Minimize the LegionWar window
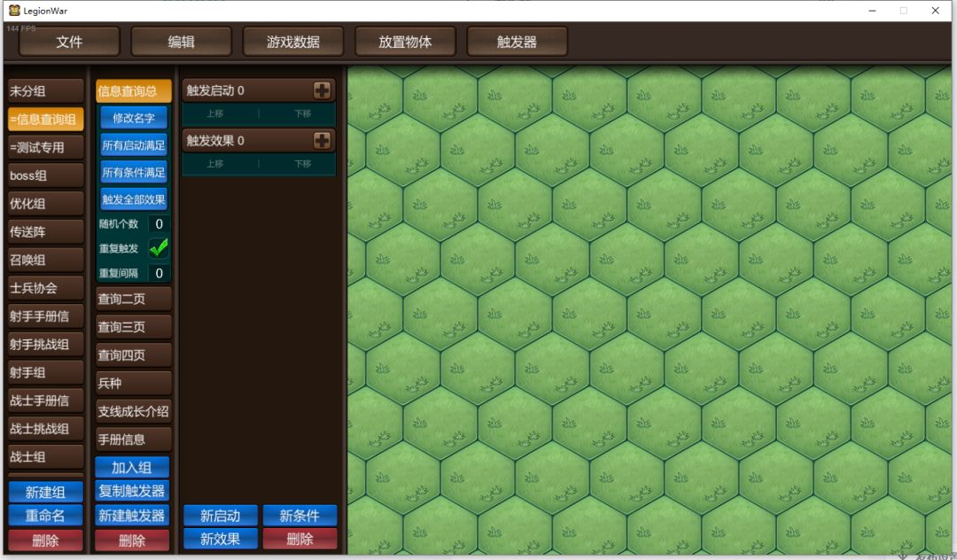The height and width of the screenshot is (560, 957). (872, 11)
